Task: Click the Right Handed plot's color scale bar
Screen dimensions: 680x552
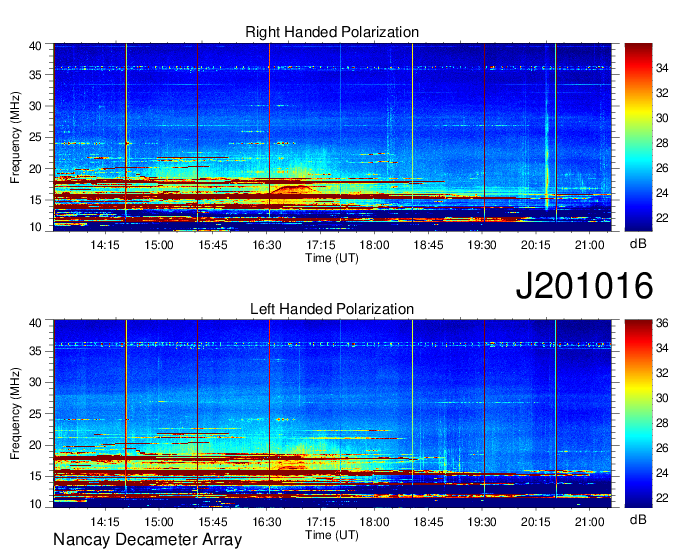Action: 638,137
